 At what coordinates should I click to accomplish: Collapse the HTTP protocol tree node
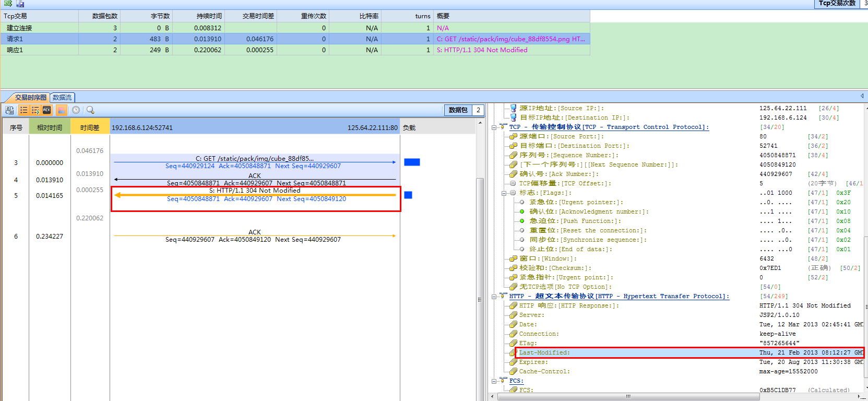(494, 296)
